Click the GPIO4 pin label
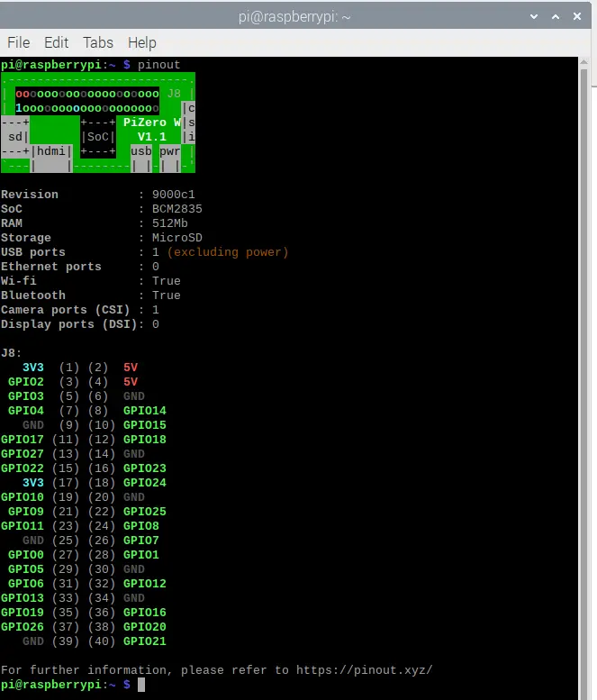 (26, 411)
